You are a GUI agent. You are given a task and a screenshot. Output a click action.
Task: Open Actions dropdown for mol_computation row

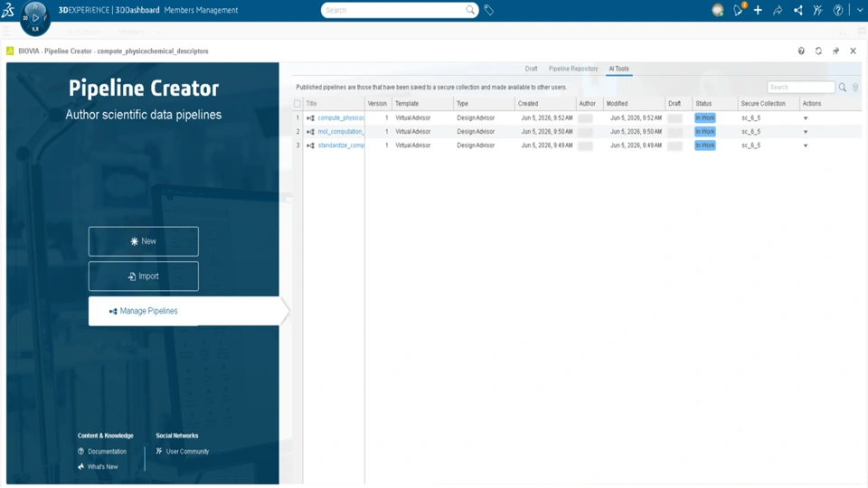click(806, 132)
